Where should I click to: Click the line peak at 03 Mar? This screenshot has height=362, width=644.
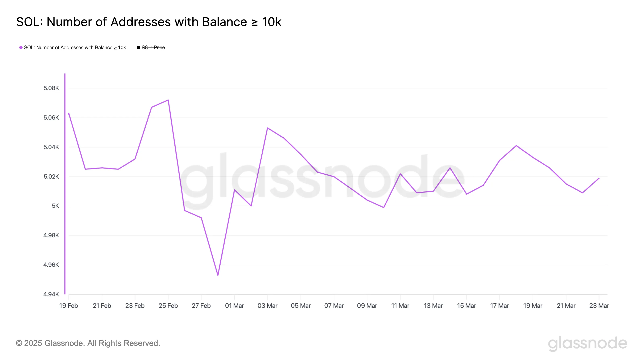tap(267, 128)
